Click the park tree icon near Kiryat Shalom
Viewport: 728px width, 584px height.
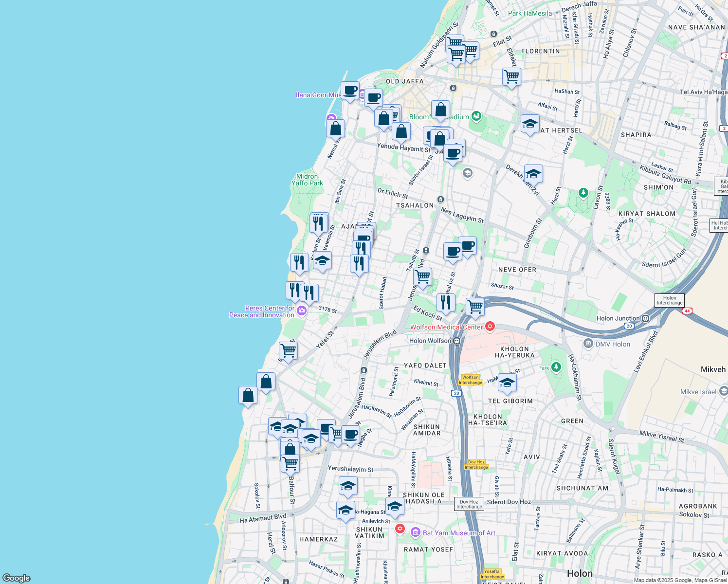582,192
